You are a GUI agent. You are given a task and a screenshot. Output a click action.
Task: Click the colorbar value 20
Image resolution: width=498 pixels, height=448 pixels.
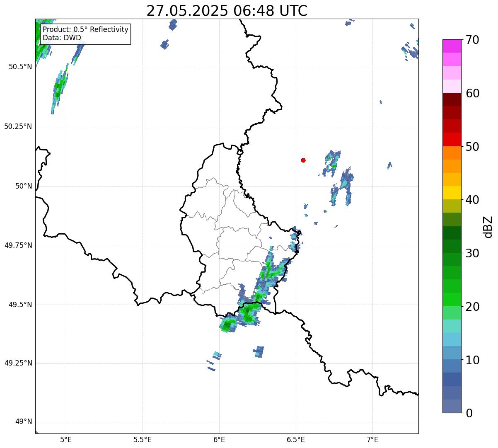tap(472, 307)
